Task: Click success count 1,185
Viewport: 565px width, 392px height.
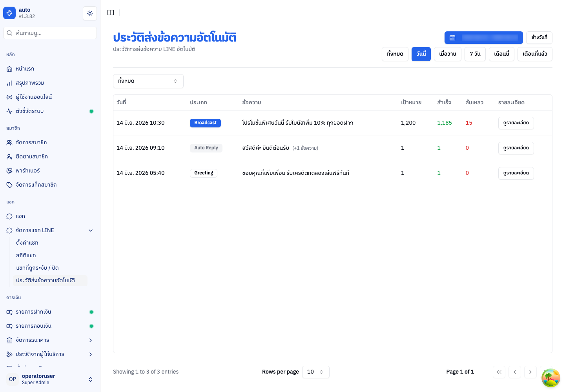Action: tap(445, 123)
